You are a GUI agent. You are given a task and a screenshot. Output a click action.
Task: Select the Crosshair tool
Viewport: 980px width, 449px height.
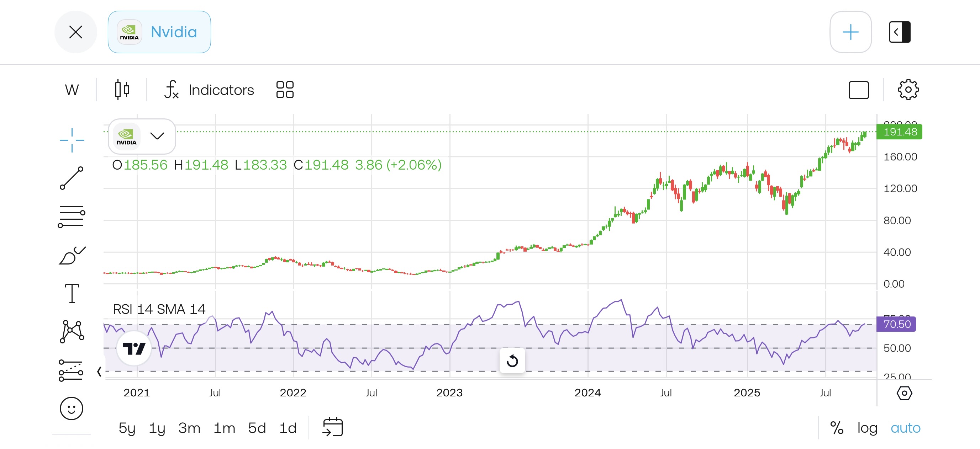(x=72, y=140)
